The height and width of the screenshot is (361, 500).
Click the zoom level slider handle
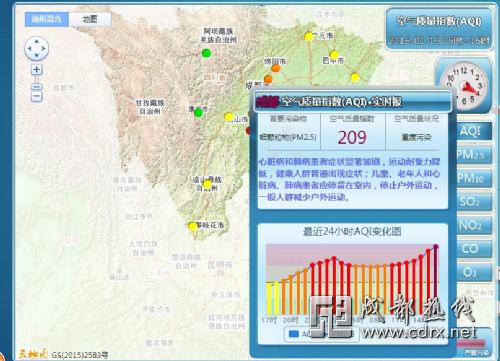[37, 87]
